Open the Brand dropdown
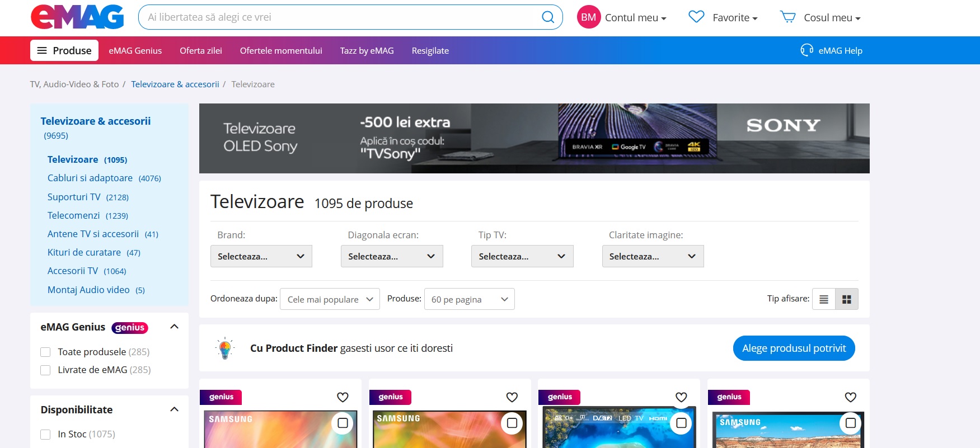This screenshot has width=980, height=448. 261,256
